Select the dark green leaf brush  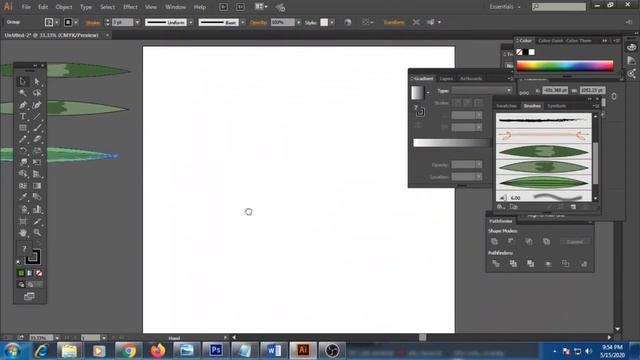[x=543, y=152]
